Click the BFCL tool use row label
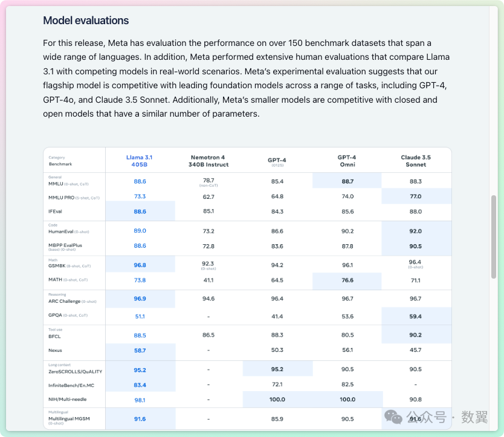 click(54, 336)
